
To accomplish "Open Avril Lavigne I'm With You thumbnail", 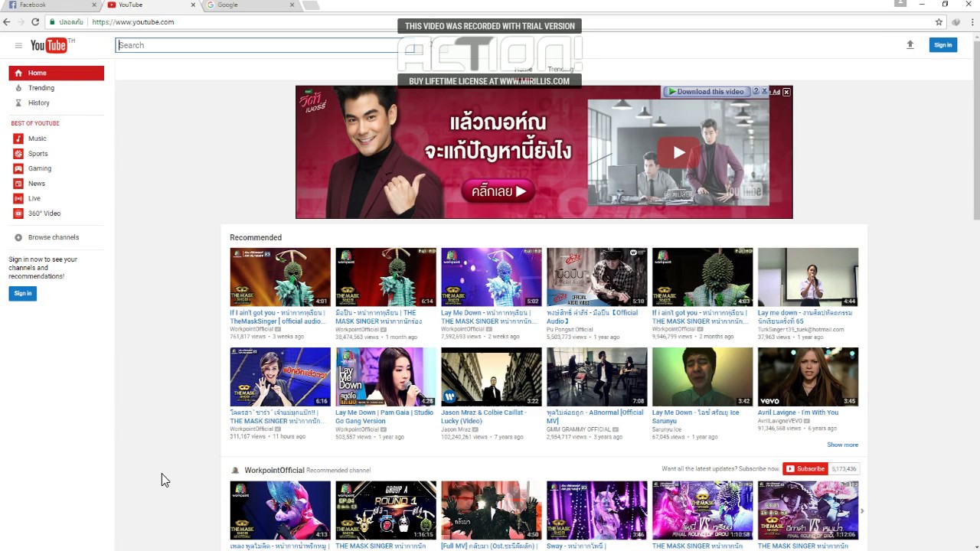I will [x=808, y=377].
